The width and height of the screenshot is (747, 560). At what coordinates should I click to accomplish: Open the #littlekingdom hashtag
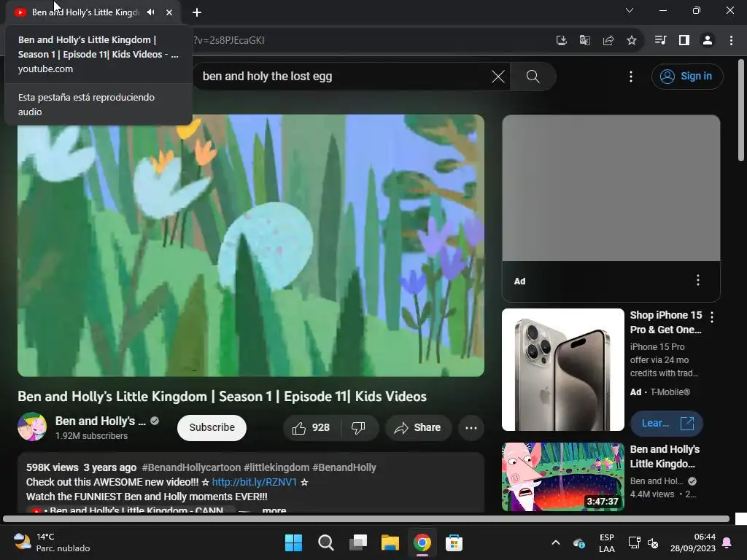click(276, 467)
